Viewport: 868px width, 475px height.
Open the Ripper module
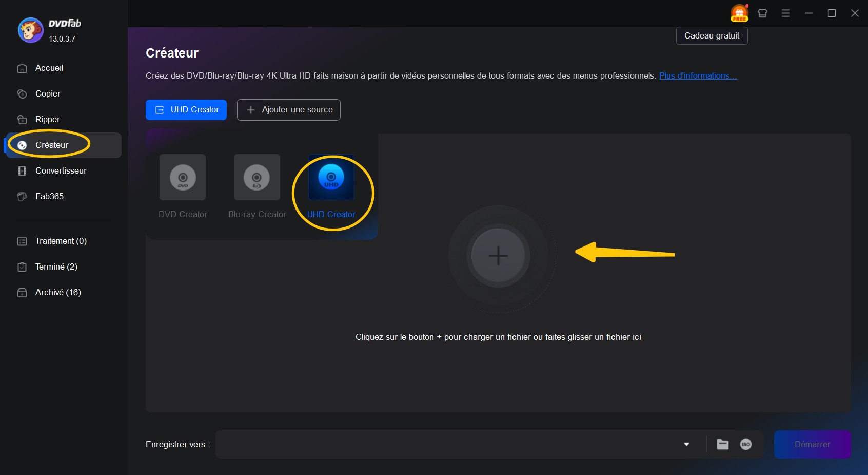pyautogui.click(x=47, y=119)
